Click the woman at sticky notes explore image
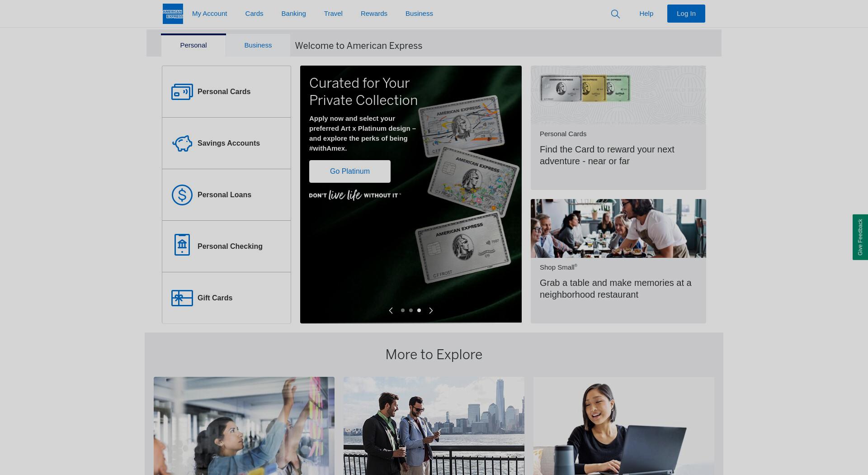 click(x=244, y=426)
